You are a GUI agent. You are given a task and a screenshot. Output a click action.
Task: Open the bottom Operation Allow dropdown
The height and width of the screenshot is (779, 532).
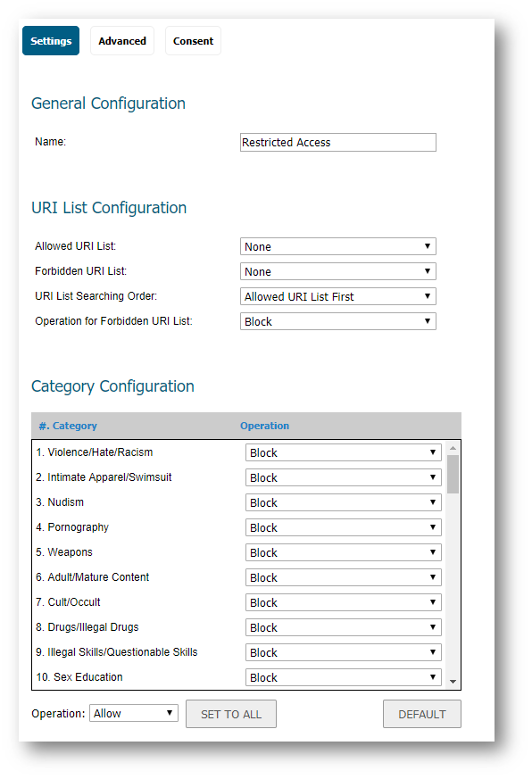pos(134,714)
